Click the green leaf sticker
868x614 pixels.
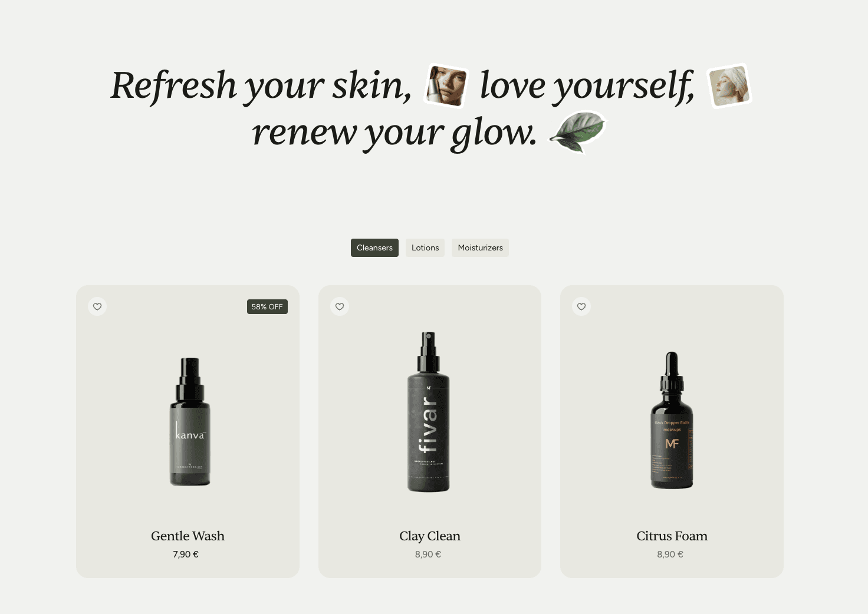point(577,132)
